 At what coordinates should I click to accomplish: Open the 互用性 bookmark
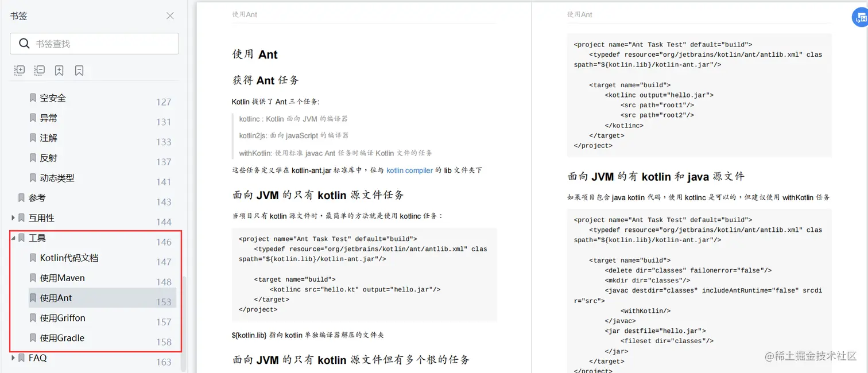tap(41, 218)
